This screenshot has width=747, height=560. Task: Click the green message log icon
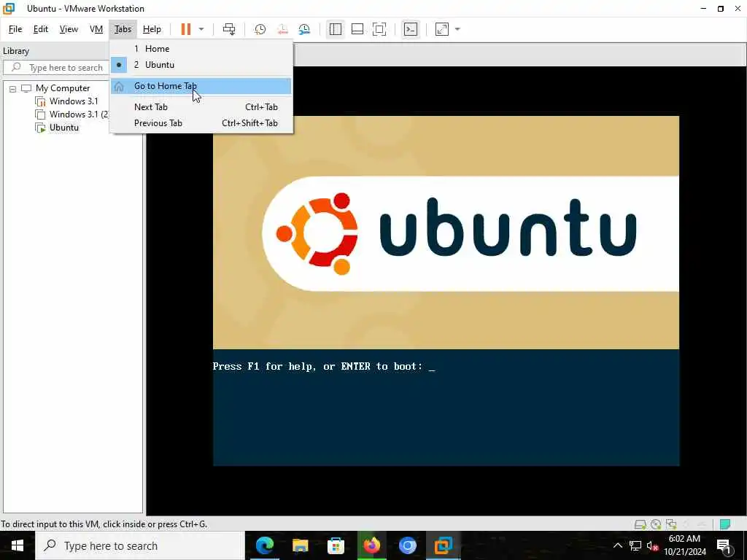(725, 524)
